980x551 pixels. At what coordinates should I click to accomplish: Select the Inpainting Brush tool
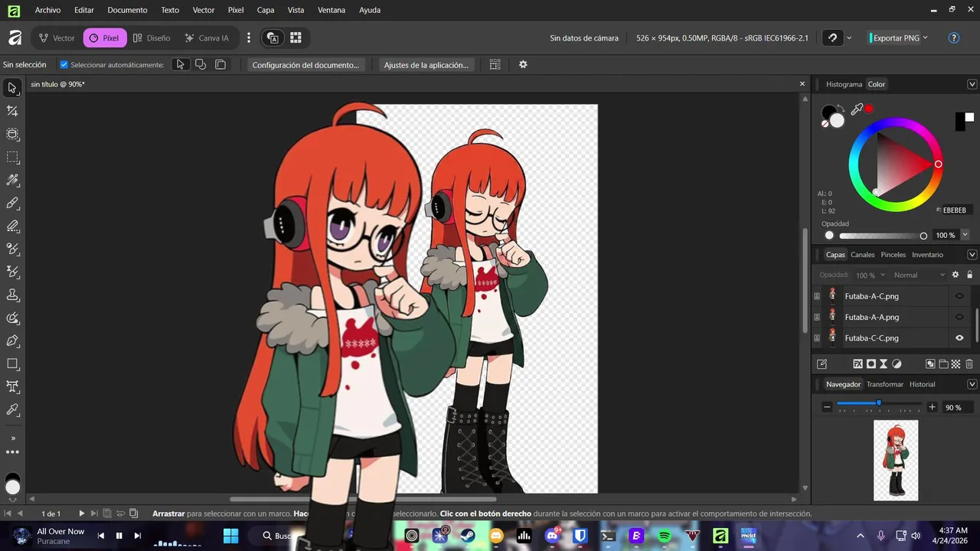[x=12, y=272]
